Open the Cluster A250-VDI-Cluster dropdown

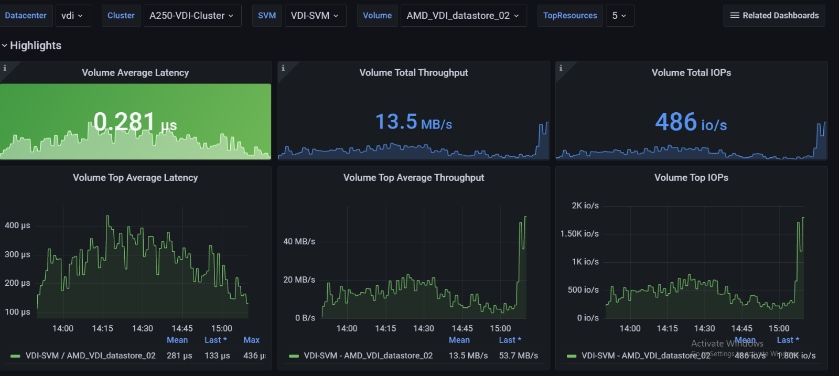pos(192,16)
